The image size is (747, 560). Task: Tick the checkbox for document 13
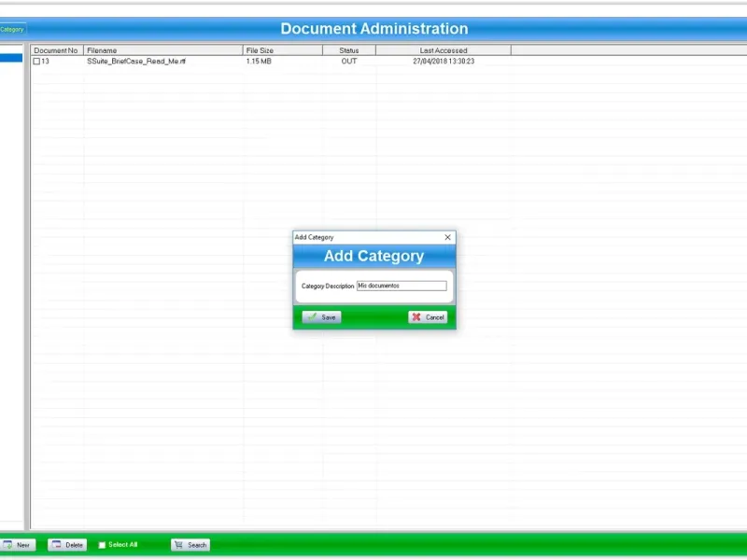pos(36,62)
